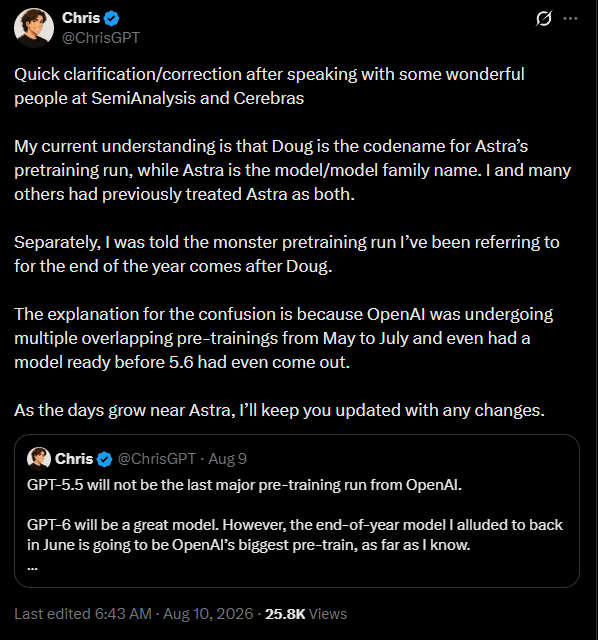Click the quoted paragraph starting 'GPT-6 will be a great model'
Image resolution: width=598 pixels, height=640 pixels.
[295, 535]
